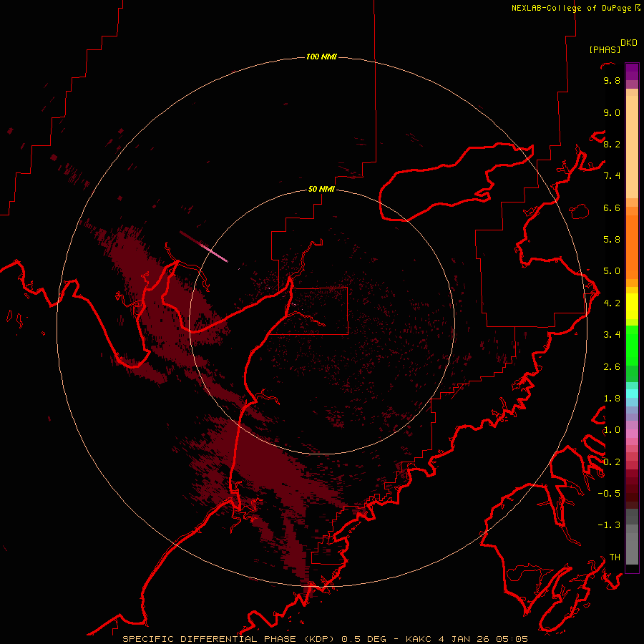Image resolution: width=644 pixels, height=644 pixels.
Task: Select the 7.4 value on the color scale
Action: (612, 176)
